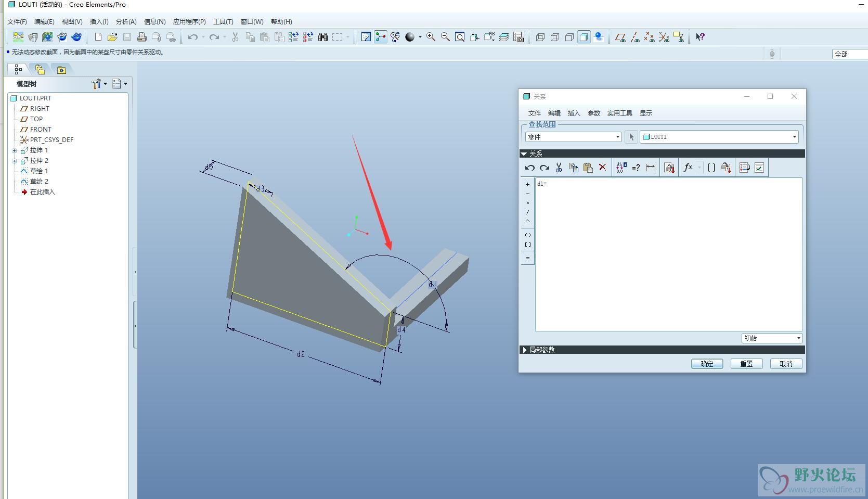Open the model tree settings dropdown
868x499 pixels.
coord(99,84)
